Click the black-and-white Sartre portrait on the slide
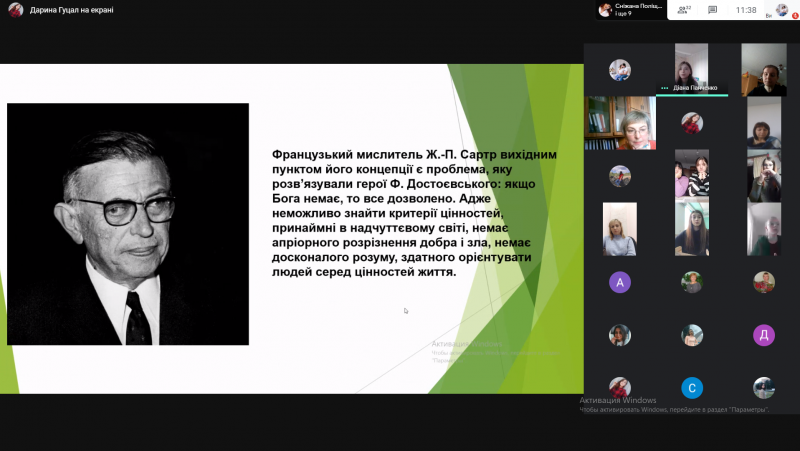Viewport: 800px width, 451px height. (128, 224)
